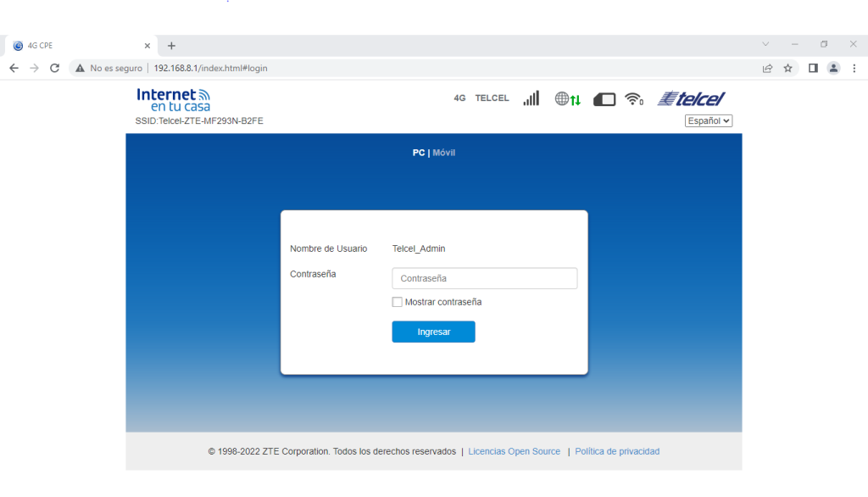868x497 pixels.
Task: Click the Wi-Fi connected devices icon
Action: pyautogui.click(x=634, y=99)
